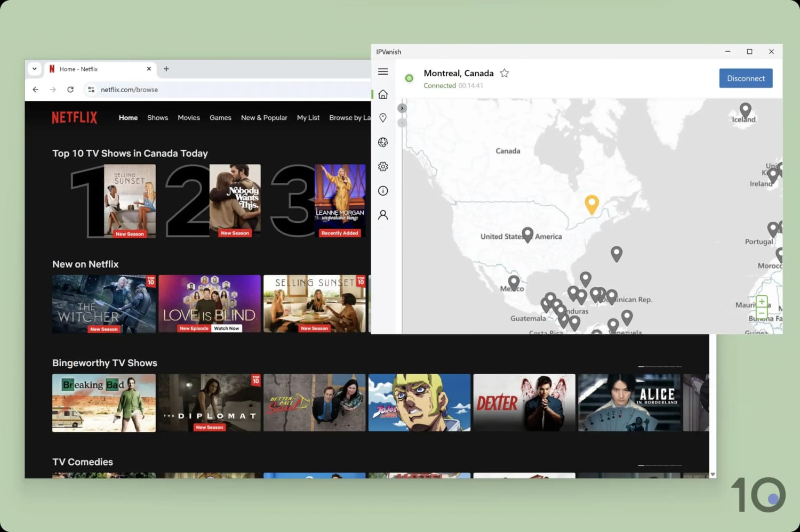Image resolution: width=800 pixels, height=532 pixels.
Task: Open the account profile icon
Action: click(383, 214)
